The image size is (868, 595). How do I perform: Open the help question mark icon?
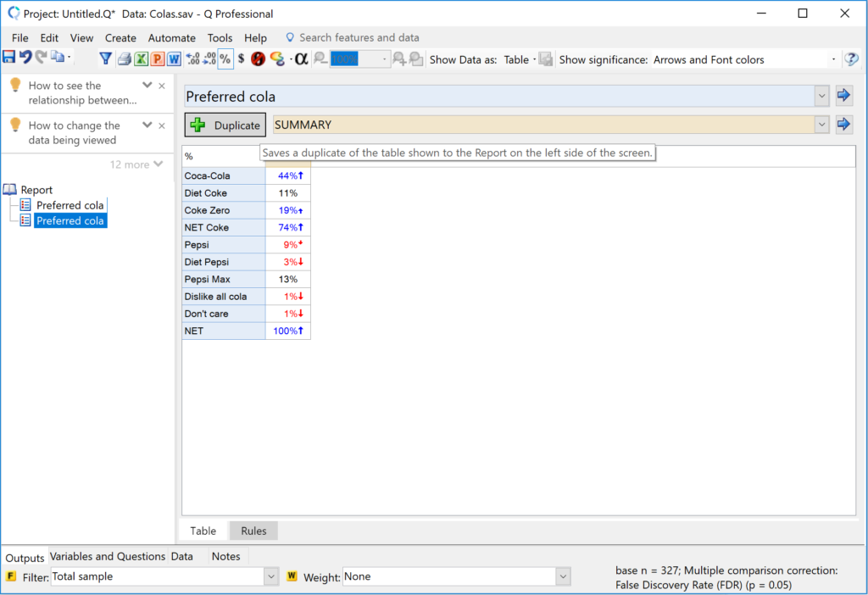851,59
